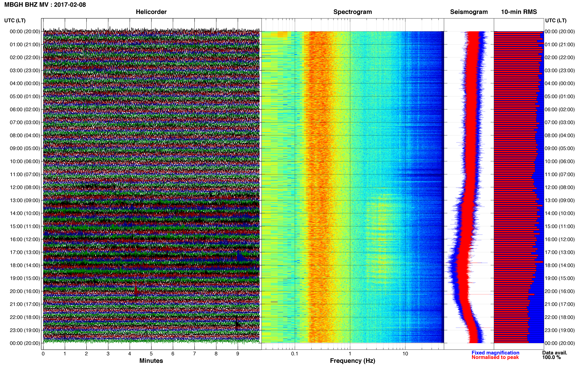Click left time label '18:00 (14:00)'

coord(25,265)
